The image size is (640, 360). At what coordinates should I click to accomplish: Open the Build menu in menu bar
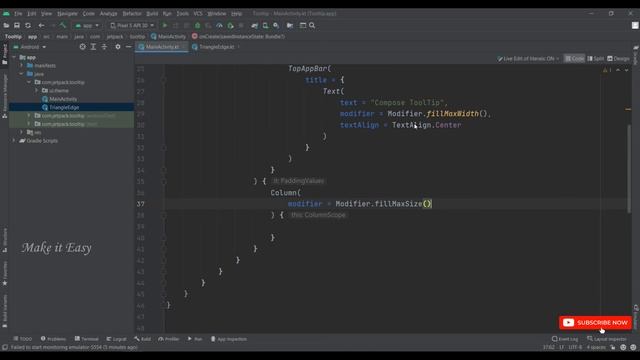click(152, 13)
